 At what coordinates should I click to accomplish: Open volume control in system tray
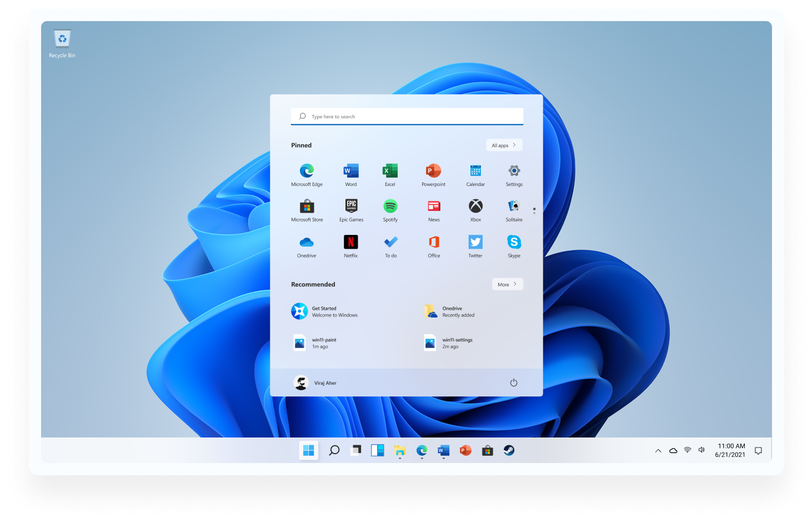pos(701,450)
